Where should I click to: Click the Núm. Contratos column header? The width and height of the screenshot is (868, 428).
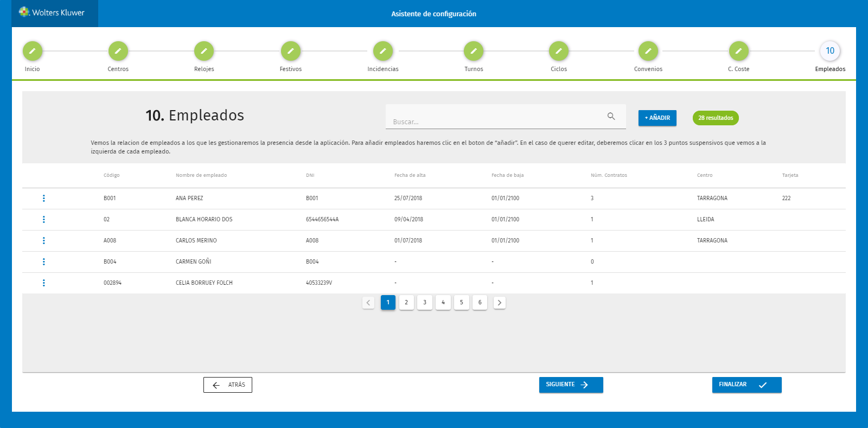coord(609,175)
